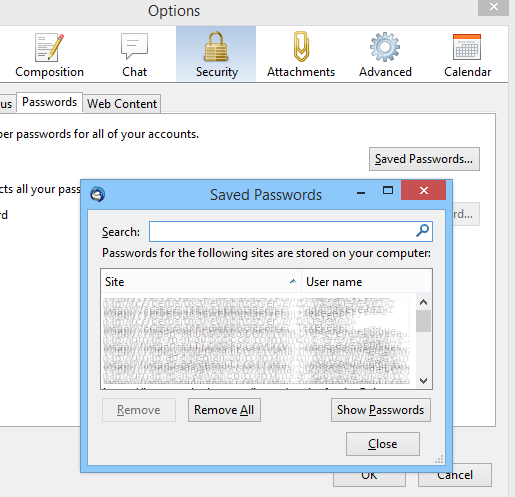This screenshot has height=497, width=516.
Task: Click the Thunderbird icon in Saved Passwords title bar
Action: [x=98, y=194]
